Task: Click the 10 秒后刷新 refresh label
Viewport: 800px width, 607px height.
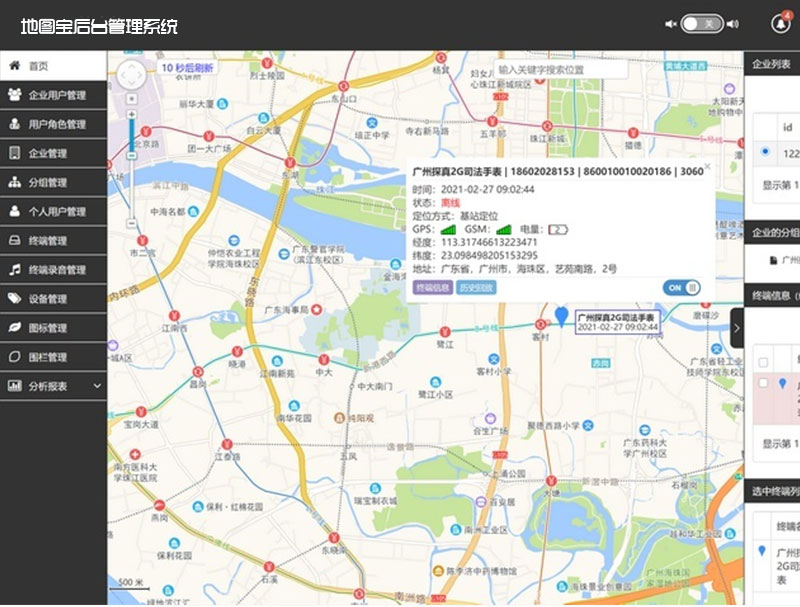Action: (x=187, y=68)
